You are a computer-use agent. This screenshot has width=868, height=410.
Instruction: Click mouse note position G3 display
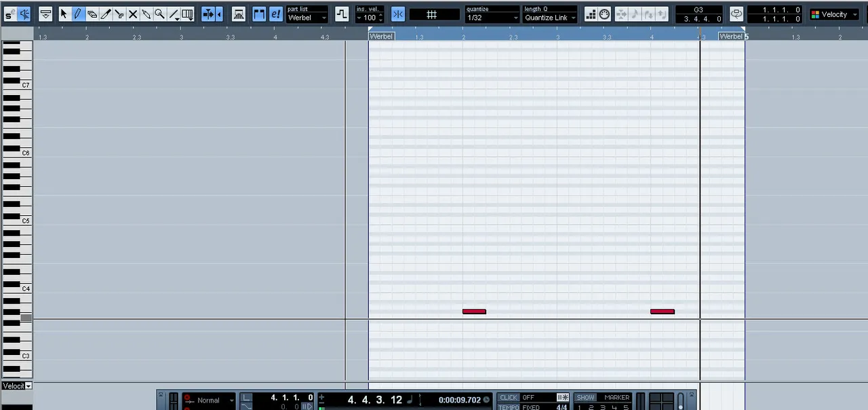(x=698, y=10)
